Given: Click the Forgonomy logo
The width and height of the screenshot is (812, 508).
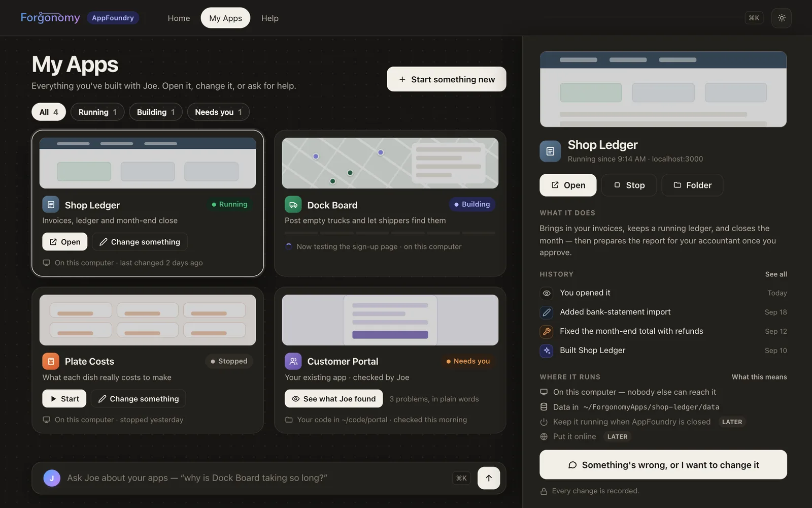Looking at the screenshot, I should [x=50, y=18].
